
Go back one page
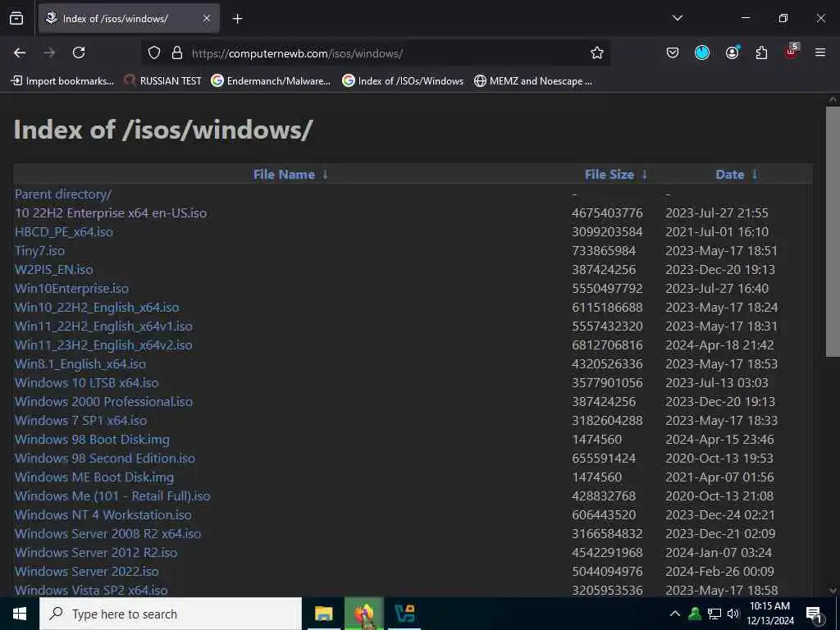(x=20, y=52)
